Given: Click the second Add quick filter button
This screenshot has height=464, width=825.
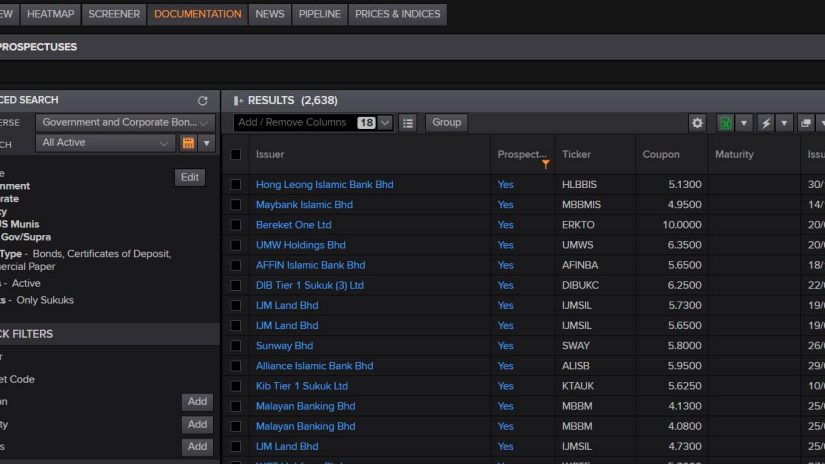Looking at the screenshot, I should point(197,424).
